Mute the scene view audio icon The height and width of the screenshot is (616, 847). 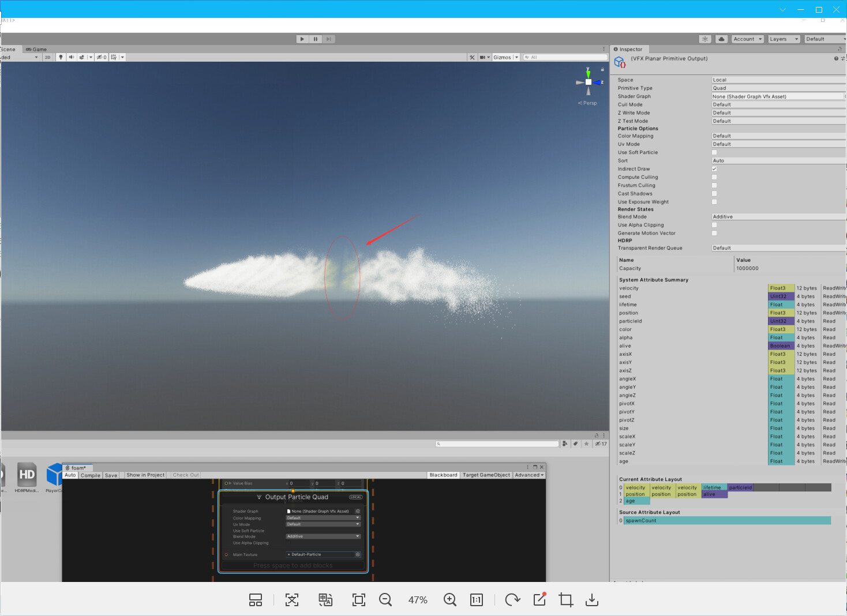[70, 57]
